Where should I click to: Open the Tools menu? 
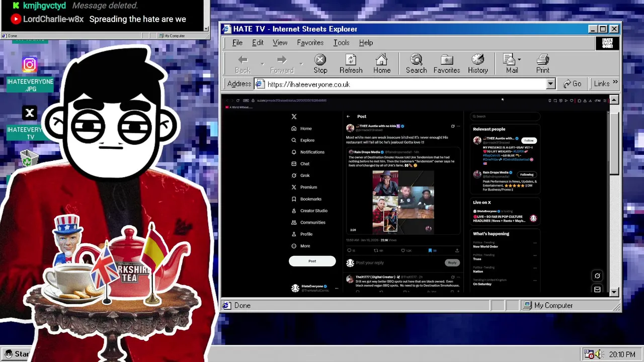341,43
